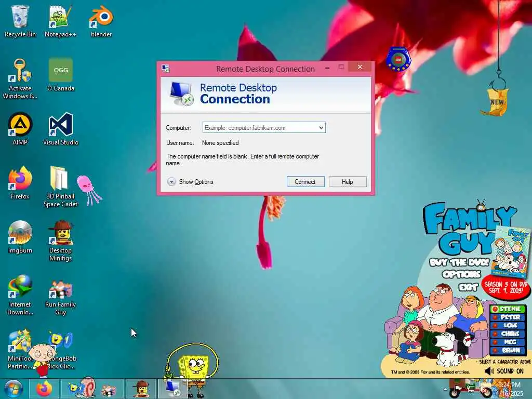Select the Stewie character option
The image size is (532, 399).
(x=508, y=309)
